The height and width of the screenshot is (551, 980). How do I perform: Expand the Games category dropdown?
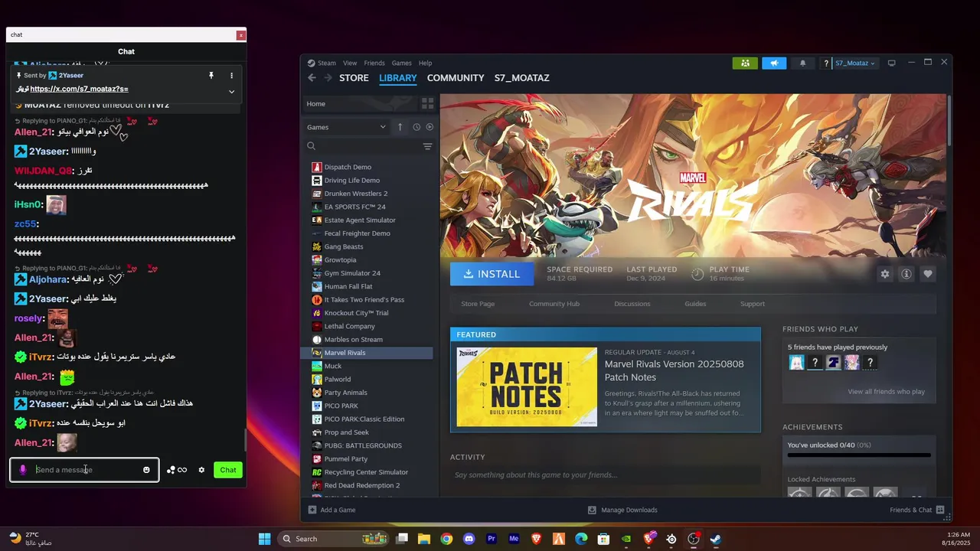click(347, 127)
